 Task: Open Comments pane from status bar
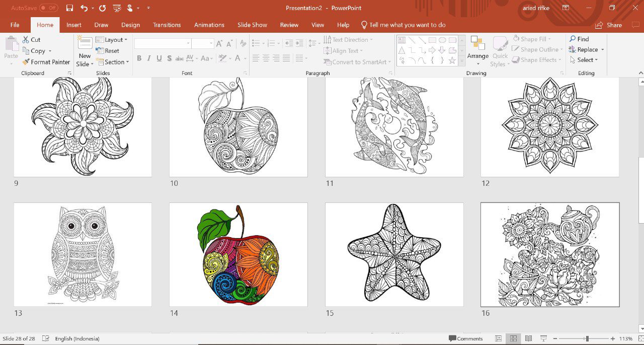pos(466,338)
